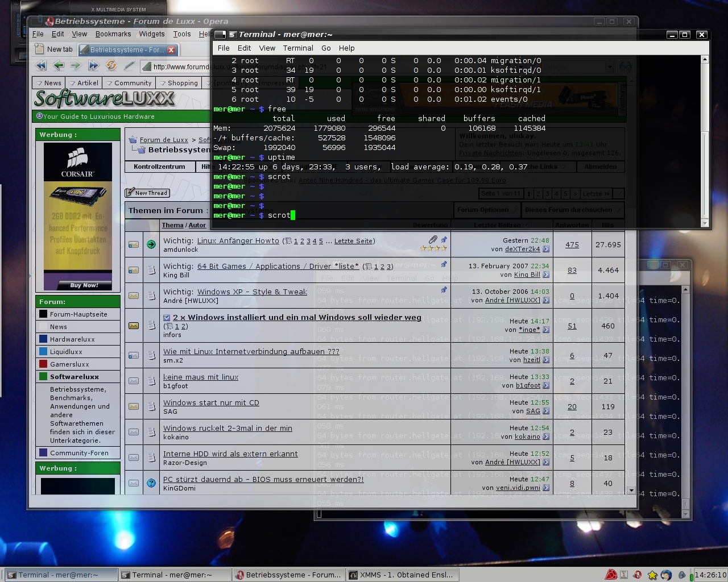This screenshot has width=728, height=582.
Task: Open Opera's Tools menu
Action: point(182,34)
